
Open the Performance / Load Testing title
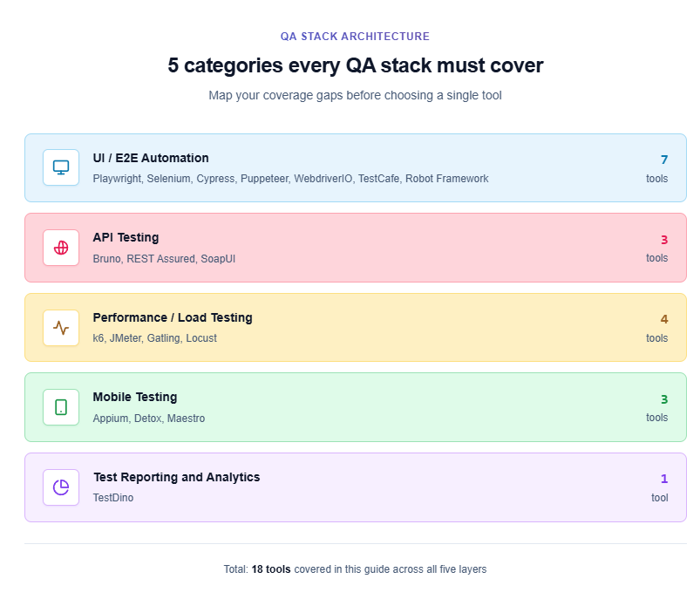(173, 317)
